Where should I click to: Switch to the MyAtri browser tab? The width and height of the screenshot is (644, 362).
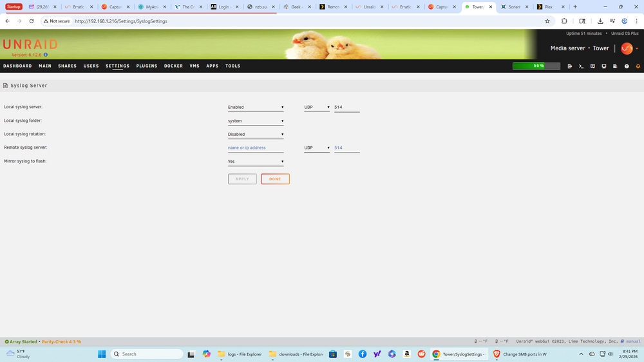click(x=152, y=7)
